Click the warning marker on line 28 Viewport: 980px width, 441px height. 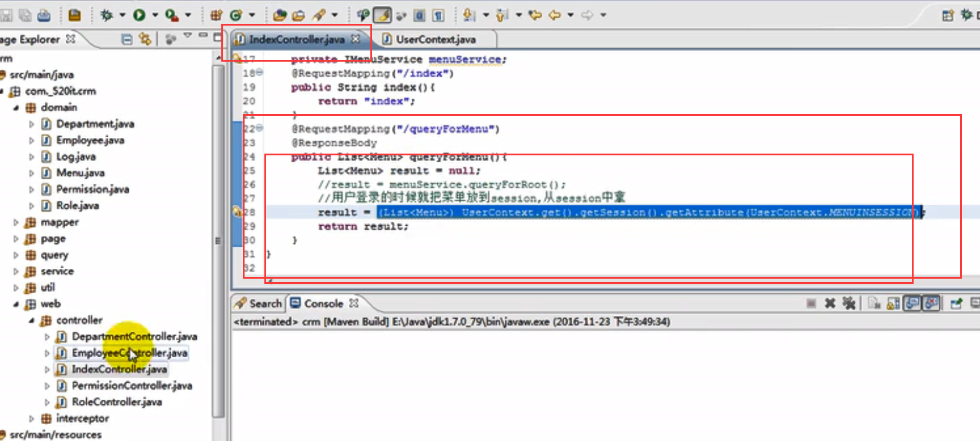[237, 212]
